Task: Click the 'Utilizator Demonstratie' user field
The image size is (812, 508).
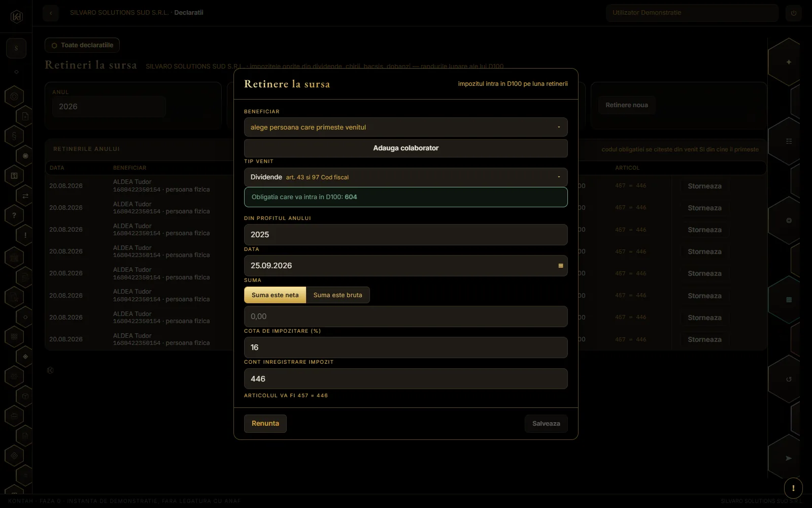Action: (692, 13)
